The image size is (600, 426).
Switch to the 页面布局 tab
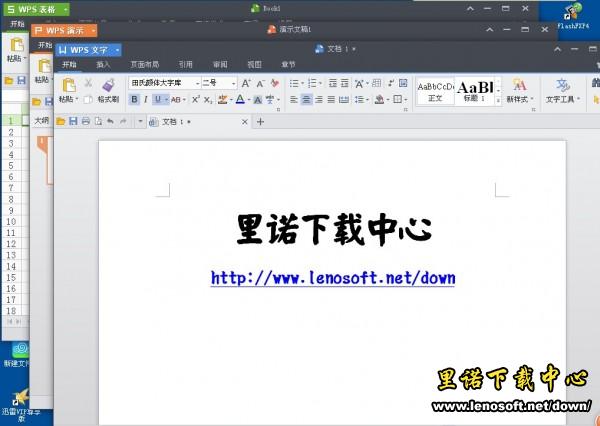[x=145, y=65]
